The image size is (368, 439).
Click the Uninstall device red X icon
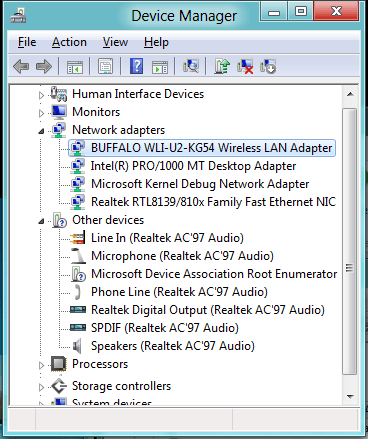(x=245, y=66)
